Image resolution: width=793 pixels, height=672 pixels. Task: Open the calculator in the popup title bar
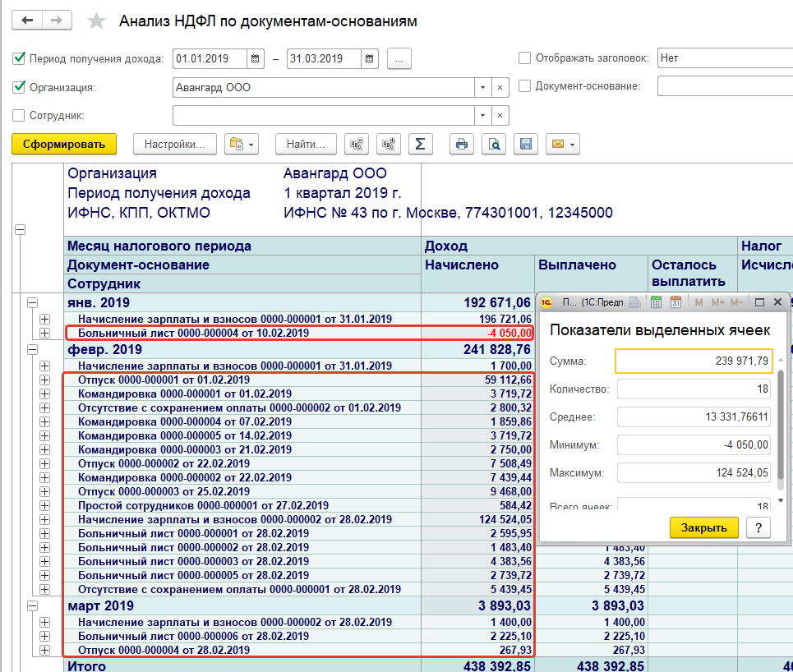(x=656, y=302)
